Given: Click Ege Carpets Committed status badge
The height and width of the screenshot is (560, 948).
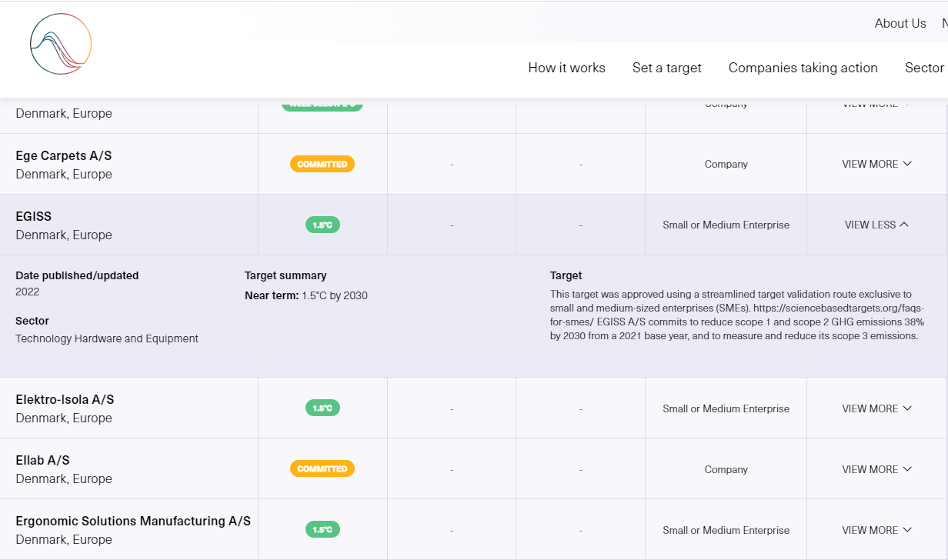Looking at the screenshot, I should click(x=322, y=164).
